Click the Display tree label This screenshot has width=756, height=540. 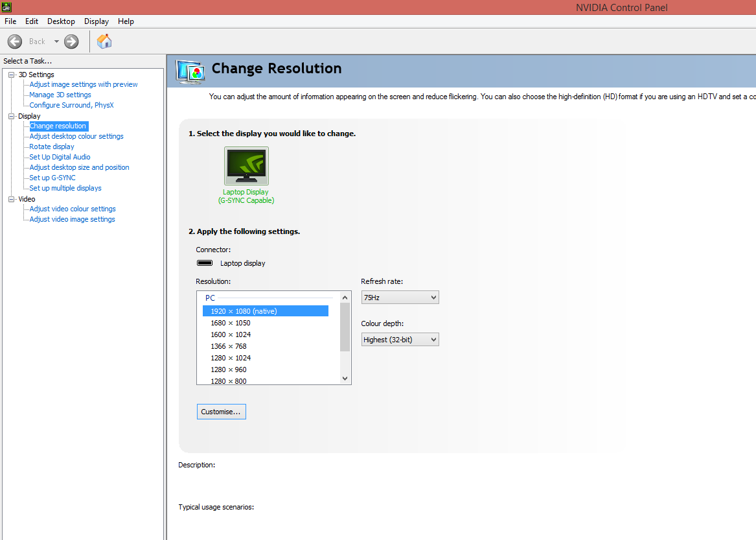[29, 116]
